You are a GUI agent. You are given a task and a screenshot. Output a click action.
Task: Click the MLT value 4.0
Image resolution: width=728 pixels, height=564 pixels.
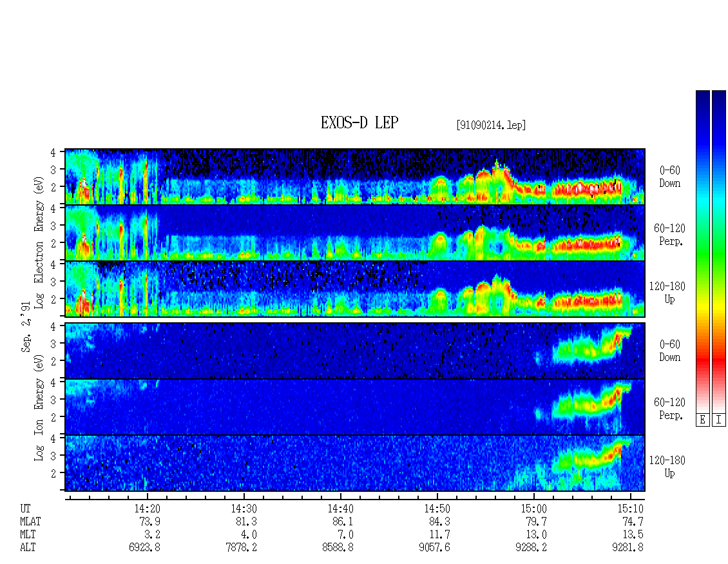249,535
